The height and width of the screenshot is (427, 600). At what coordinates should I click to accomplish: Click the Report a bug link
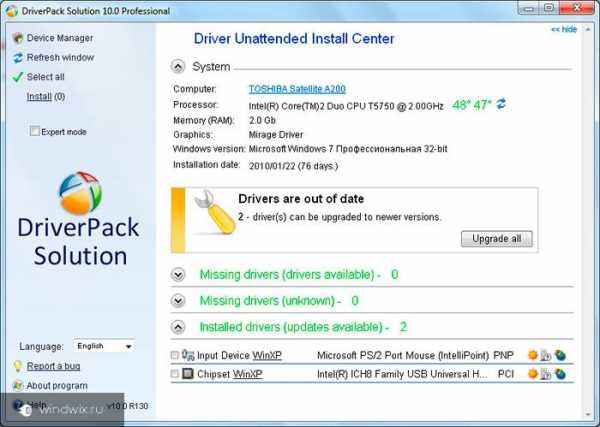(x=53, y=366)
